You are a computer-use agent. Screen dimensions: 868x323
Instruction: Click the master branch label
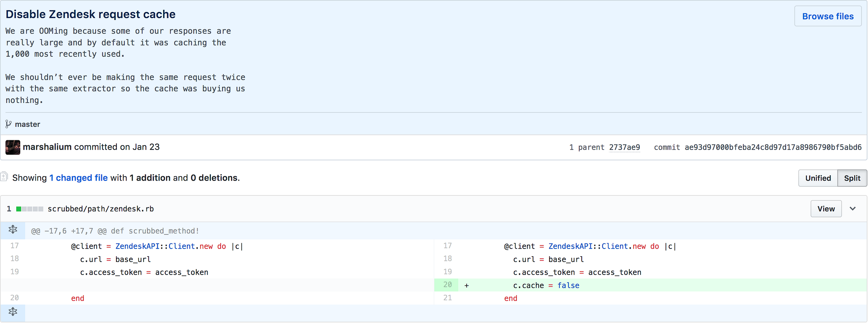coord(27,124)
